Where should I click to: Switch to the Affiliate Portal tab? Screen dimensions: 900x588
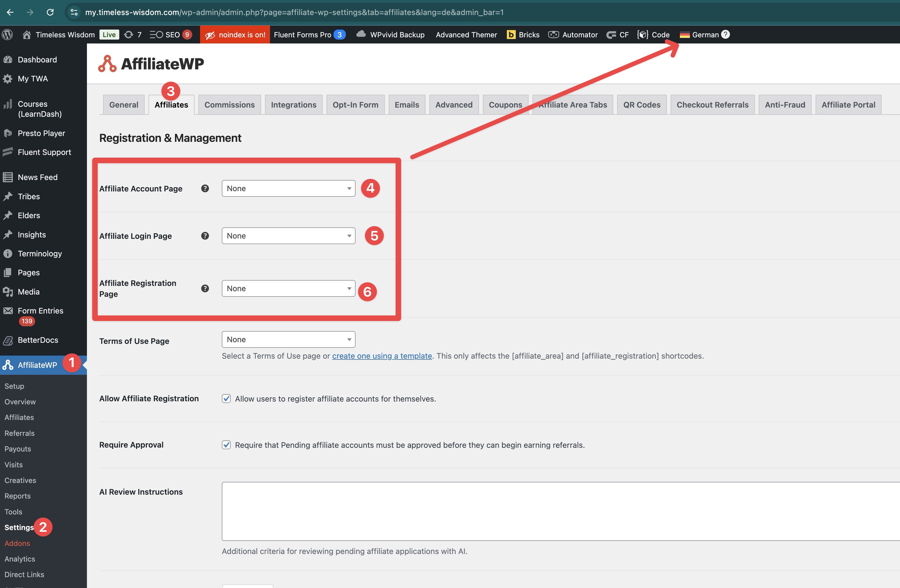(x=848, y=105)
